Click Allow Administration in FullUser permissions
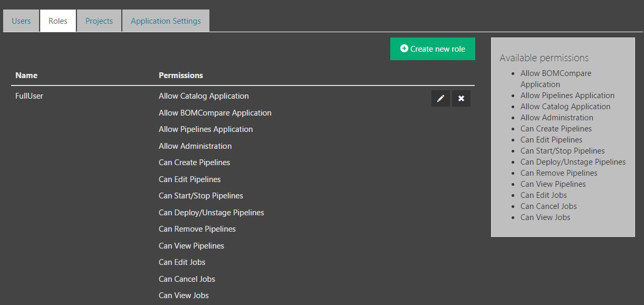Screen dimensions: 644x305 point(195,146)
